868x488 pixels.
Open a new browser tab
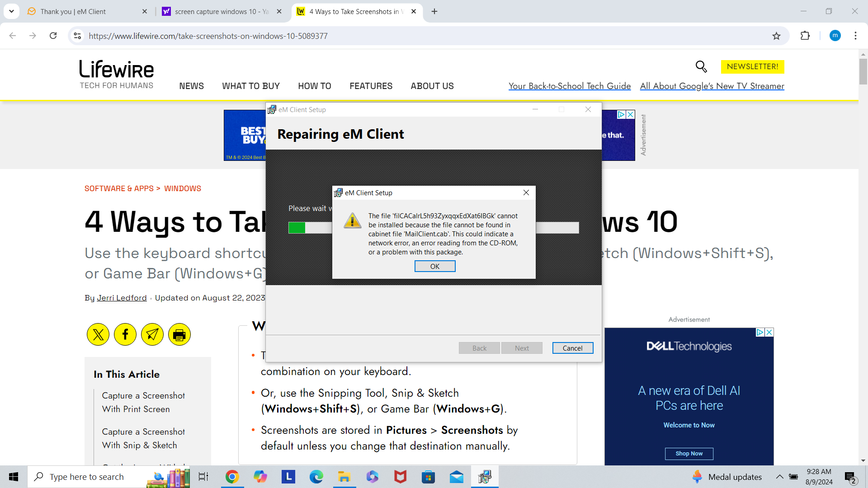(x=434, y=11)
